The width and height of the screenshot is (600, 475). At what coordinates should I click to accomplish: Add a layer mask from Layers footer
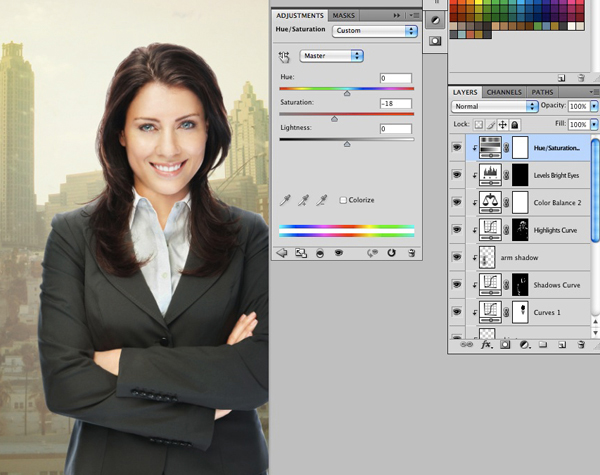[x=506, y=344]
